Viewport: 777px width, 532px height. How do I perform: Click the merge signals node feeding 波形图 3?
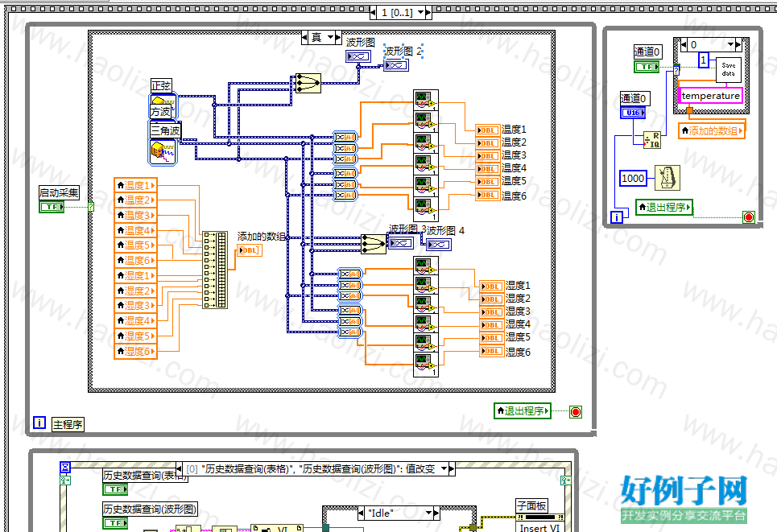coord(373,244)
